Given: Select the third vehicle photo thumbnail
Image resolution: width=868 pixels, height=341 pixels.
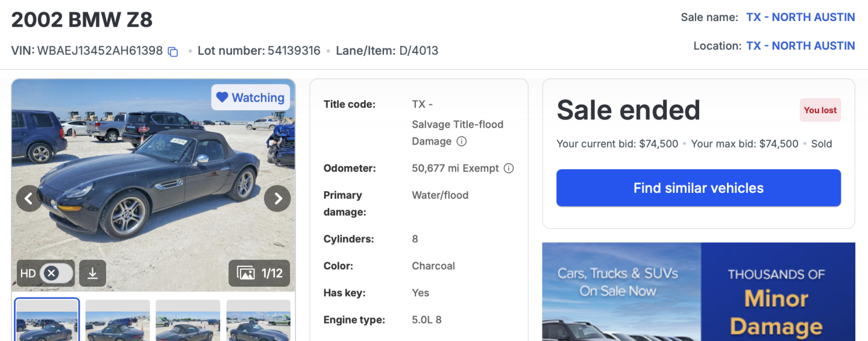Looking at the screenshot, I should 188,320.
